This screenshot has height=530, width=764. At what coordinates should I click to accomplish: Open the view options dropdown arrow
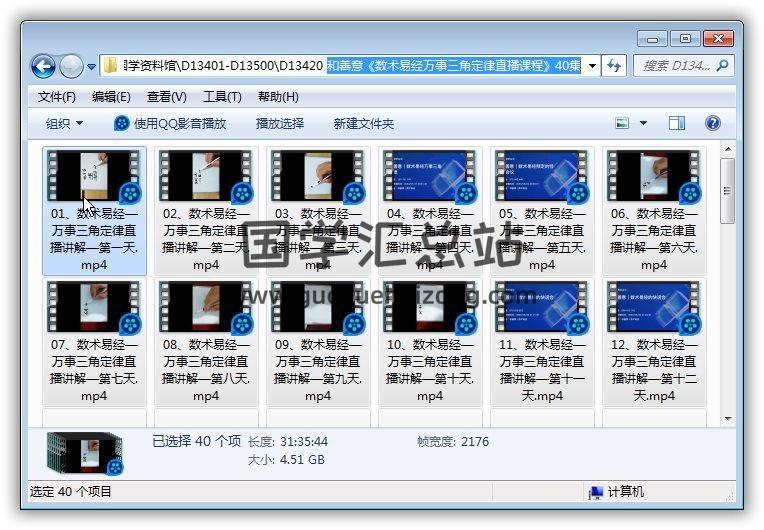click(643, 123)
